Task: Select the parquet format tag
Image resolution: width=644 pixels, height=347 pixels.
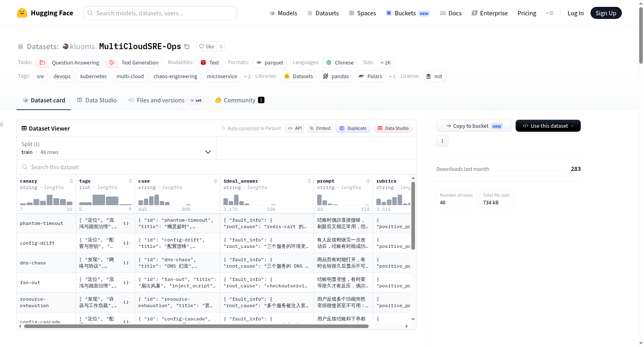Action: tap(270, 62)
